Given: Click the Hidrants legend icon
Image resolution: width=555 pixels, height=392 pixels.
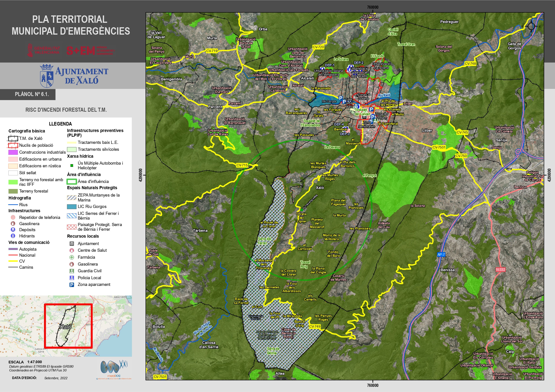Looking at the screenshot, I should [13, 236].
